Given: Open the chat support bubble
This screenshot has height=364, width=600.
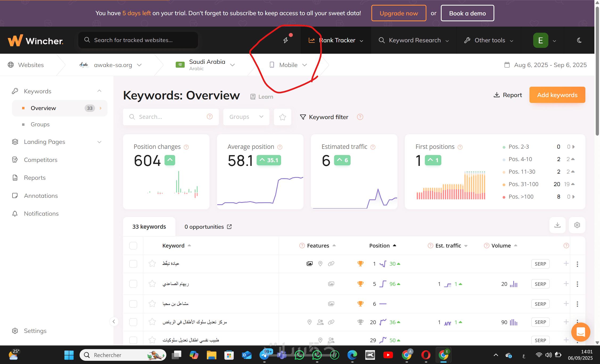Looking at the screenshot, I should pos(580,332).
